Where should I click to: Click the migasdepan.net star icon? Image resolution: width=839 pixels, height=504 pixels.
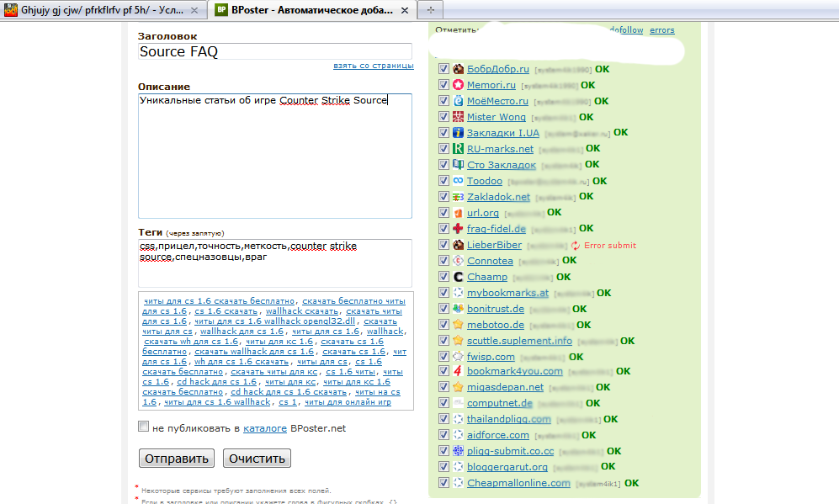(x=458, y=387)
